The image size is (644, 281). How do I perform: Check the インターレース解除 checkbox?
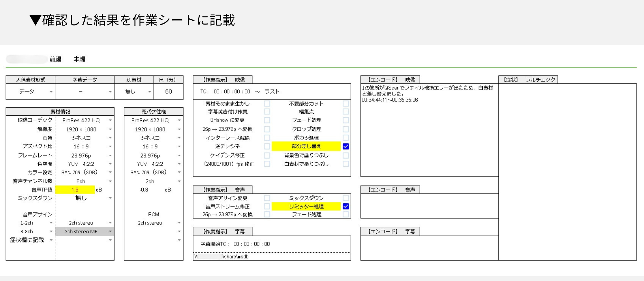267,138
